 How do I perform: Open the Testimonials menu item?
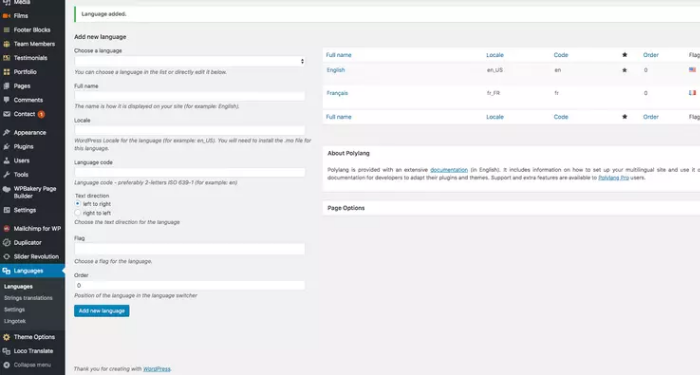pyautogui.click(x=30, y=58)
